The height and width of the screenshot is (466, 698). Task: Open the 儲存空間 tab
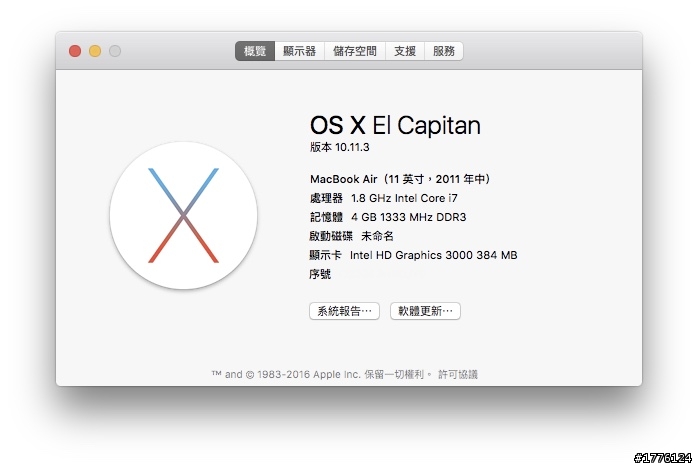pyautogui.click(x=355, y=51)
